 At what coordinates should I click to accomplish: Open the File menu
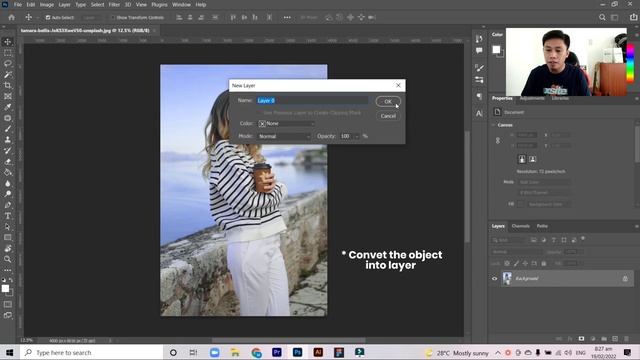point(18,4)
